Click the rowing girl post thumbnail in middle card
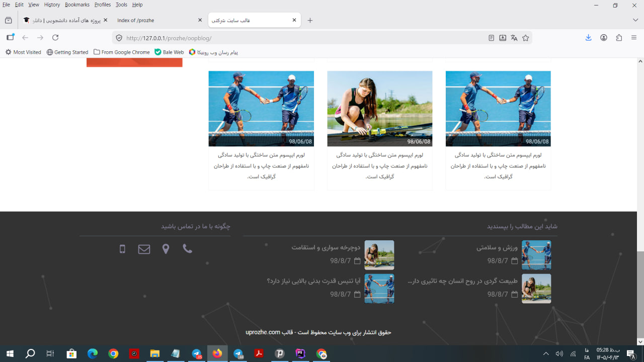644x362 pixels. pos(380,109)
